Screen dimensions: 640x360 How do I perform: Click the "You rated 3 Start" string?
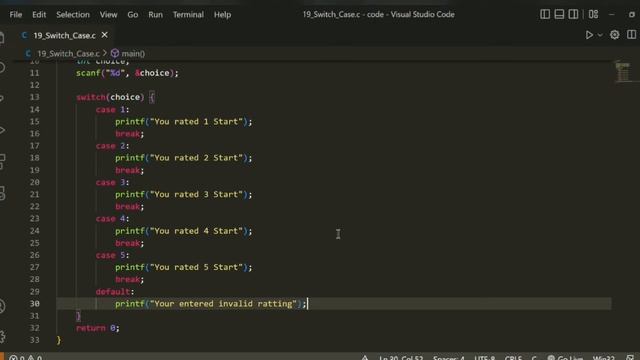coord(196,194)
